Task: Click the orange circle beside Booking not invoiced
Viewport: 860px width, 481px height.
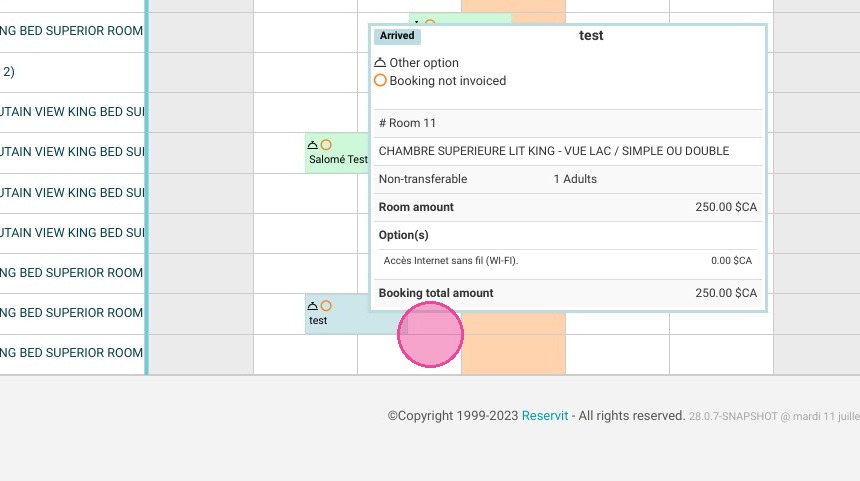Action: point(380,81)
